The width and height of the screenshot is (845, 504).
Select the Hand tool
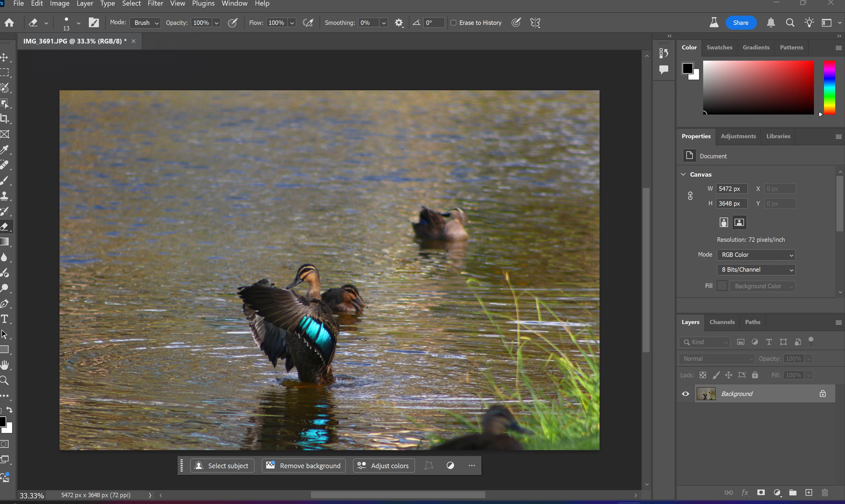(x=5, y=365)
